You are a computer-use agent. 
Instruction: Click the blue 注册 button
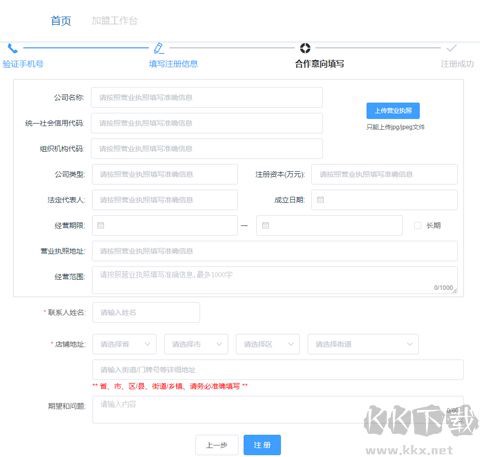[x=262, y=445]
